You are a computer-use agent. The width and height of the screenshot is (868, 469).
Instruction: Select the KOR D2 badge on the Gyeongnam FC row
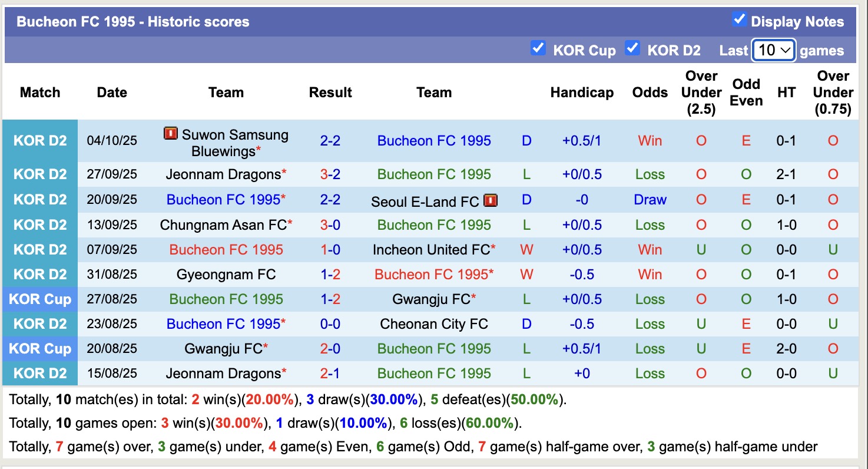point(39,274)
